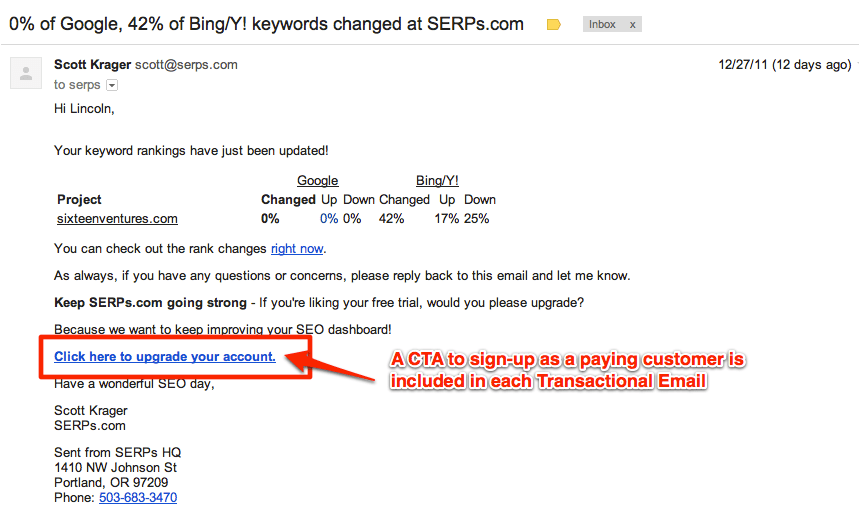The image size is (859, 512).
Task: Click the bold 'Keep SERPs.com going strong' text
Action: pyautogui.click(x=150, y=302)
